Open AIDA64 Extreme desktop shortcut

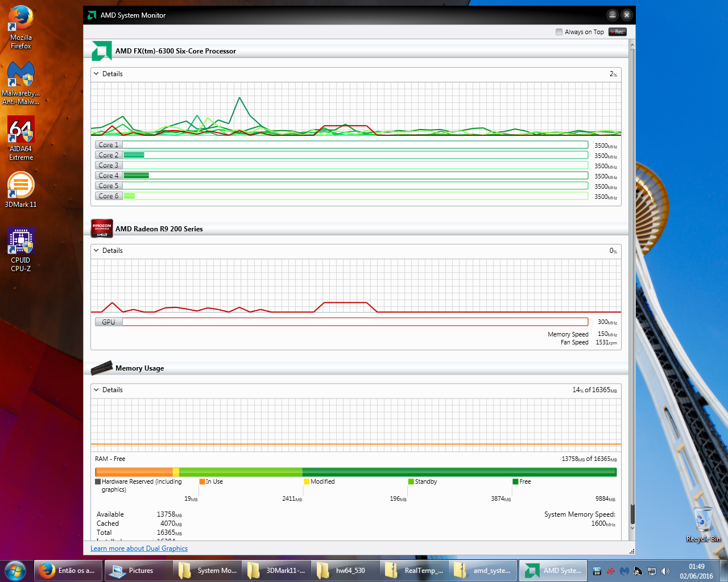[x=21, y=139]
